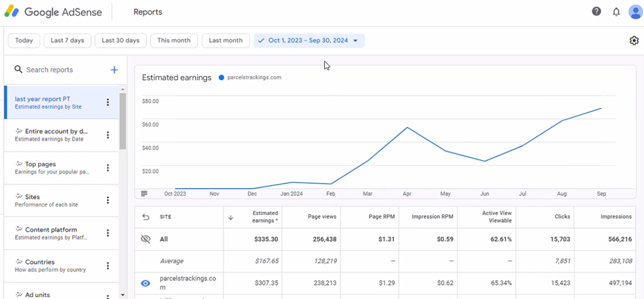644x299 pixels.
Task: Click the 15,703 clicks total cell
Action: 560,239
